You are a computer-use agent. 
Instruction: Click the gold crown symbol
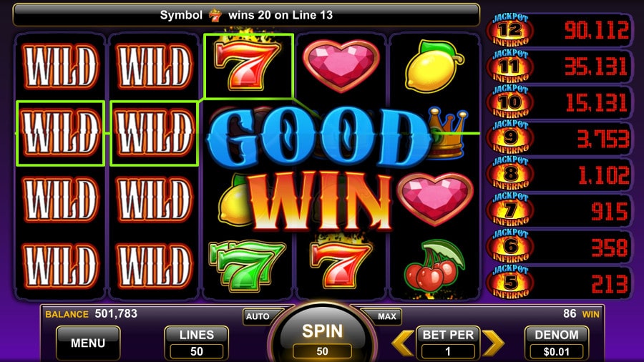point(447,132)
